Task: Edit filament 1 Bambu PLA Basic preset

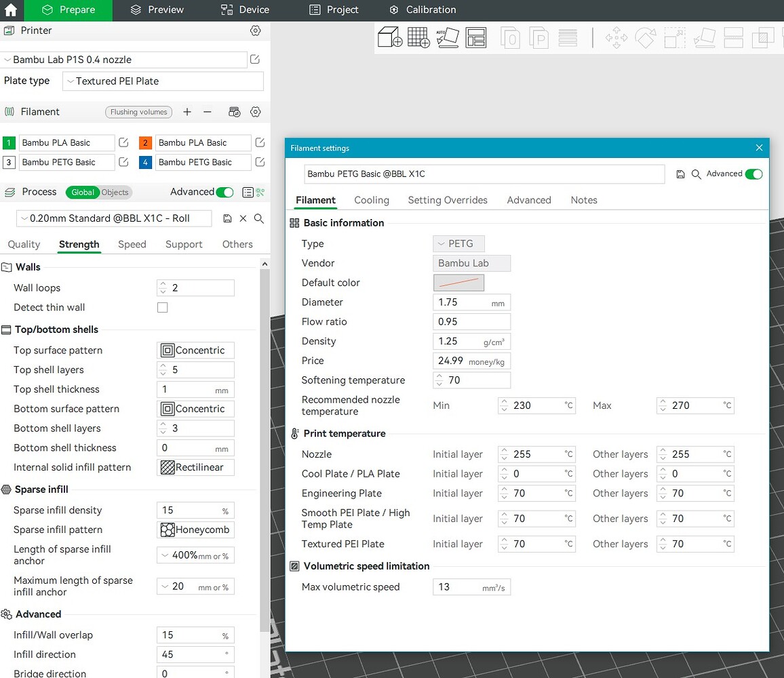Action: (123, 142)
